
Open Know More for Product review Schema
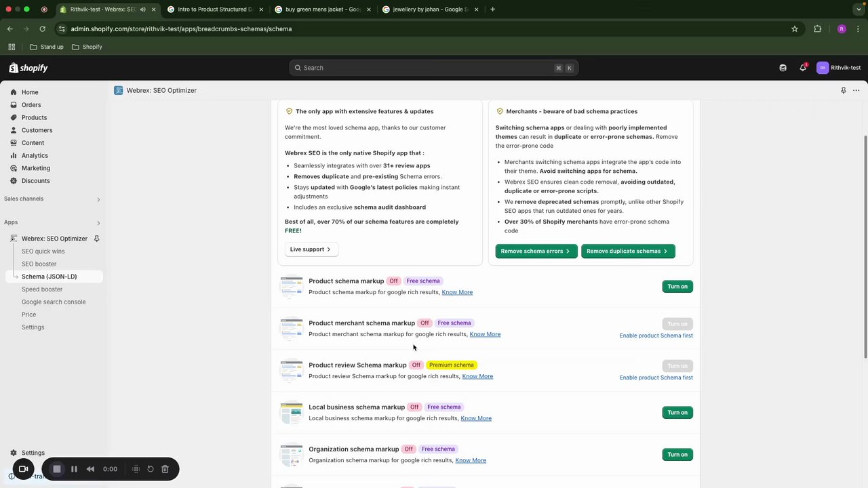pos(477,376)
